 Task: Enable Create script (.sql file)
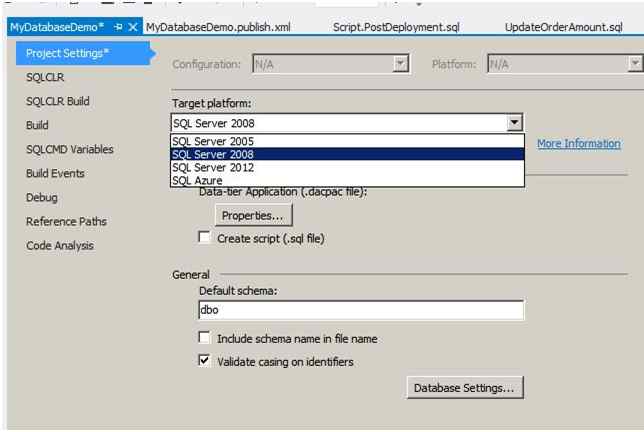[x=205, y=238]
